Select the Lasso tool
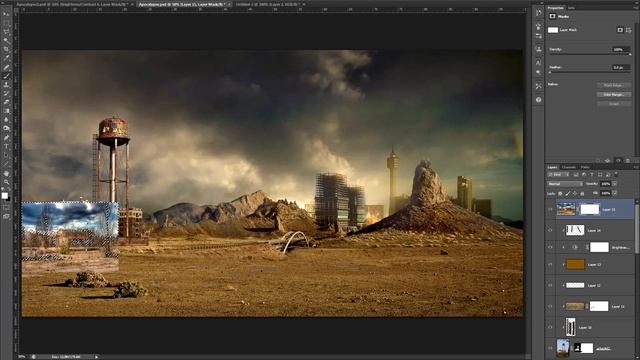Image resolution: width=640 pixels, height=360 pixels. [6, 32]
